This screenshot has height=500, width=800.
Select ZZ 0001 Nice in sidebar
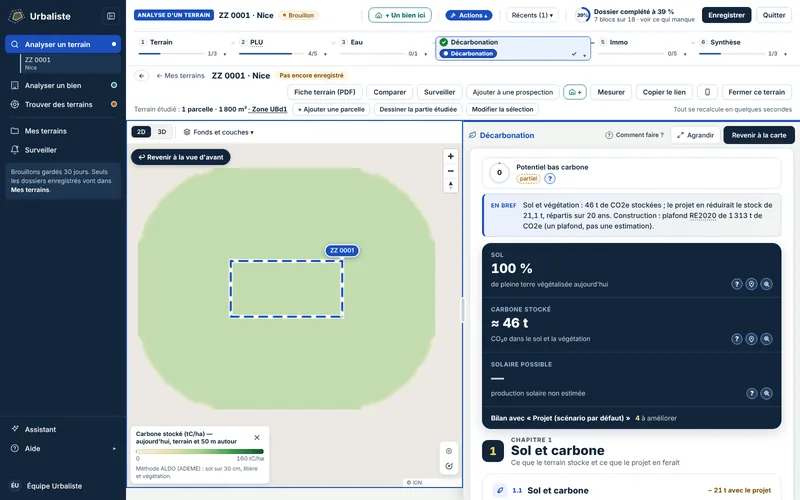click(70, 63)
